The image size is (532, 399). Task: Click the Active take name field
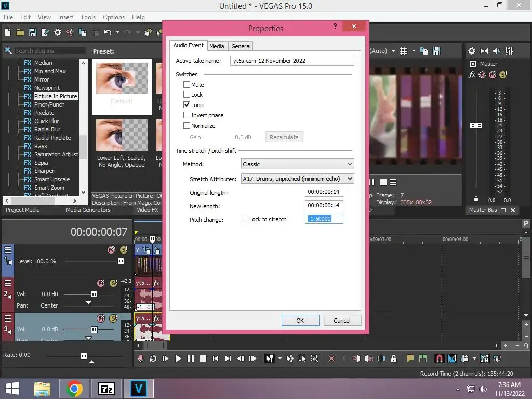pyautogui.click(x=292, y=61)
